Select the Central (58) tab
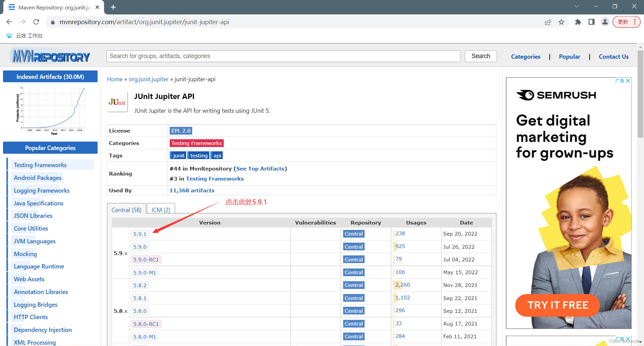Viewport: 644px width, 346px height. (126, 210)
